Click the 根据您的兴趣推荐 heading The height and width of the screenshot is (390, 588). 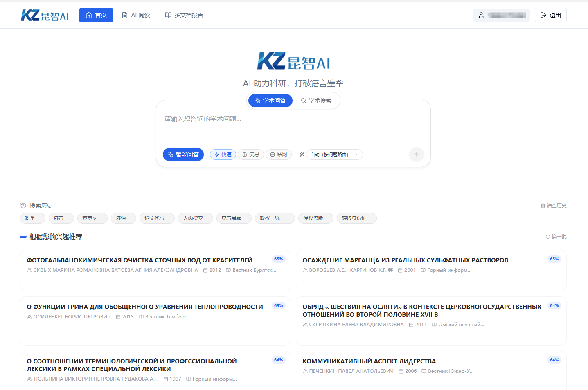click(x=56, y=237)
